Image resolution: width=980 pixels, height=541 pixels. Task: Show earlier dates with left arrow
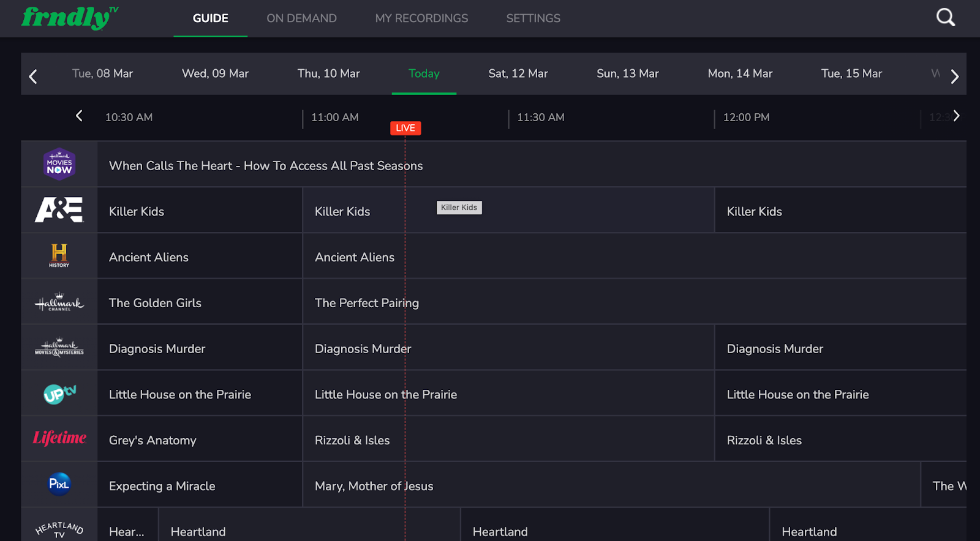33,76
